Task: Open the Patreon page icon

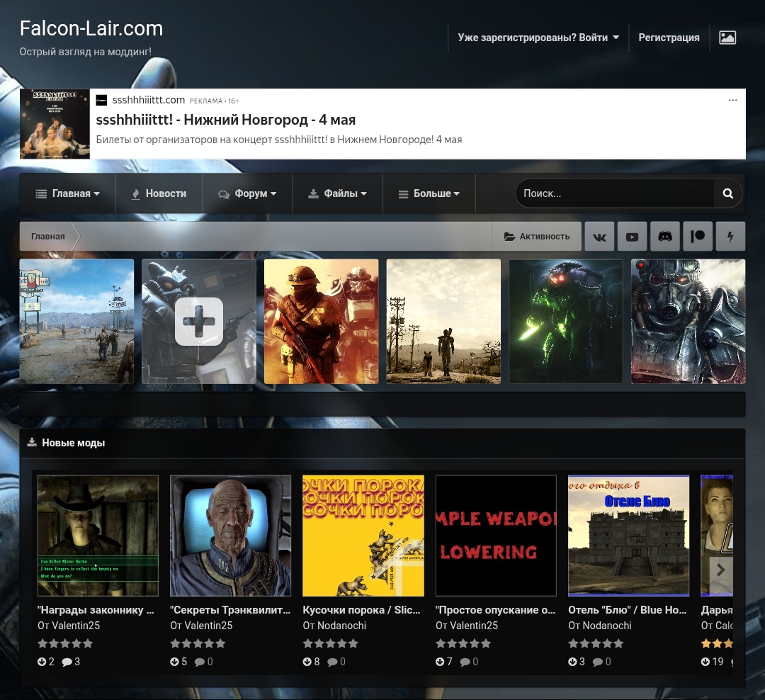Action: (698, 237)
